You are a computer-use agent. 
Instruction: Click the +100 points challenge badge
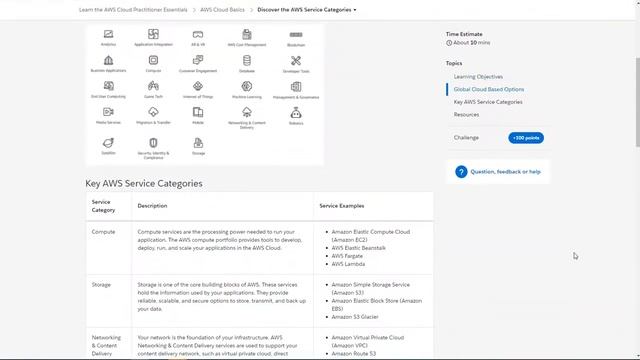526,138
